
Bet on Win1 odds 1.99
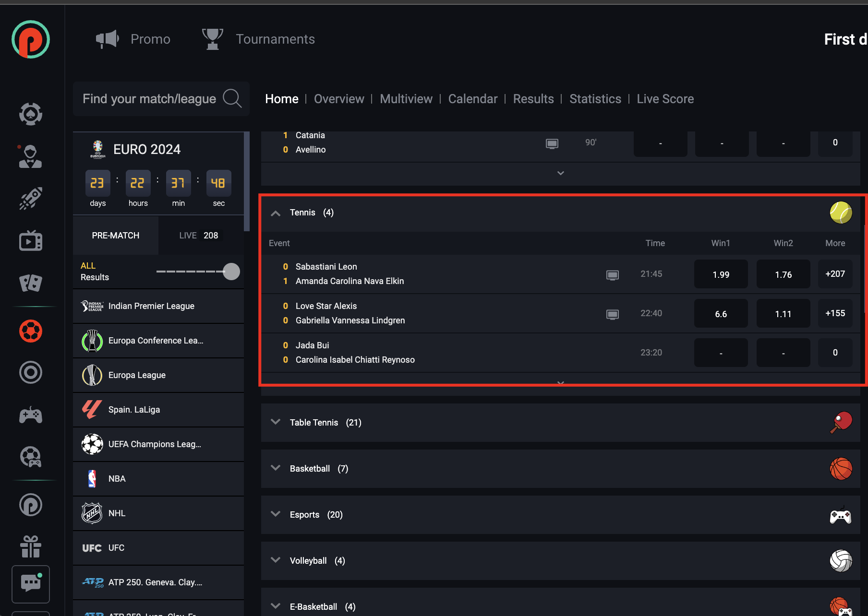(x=721, y=274)
